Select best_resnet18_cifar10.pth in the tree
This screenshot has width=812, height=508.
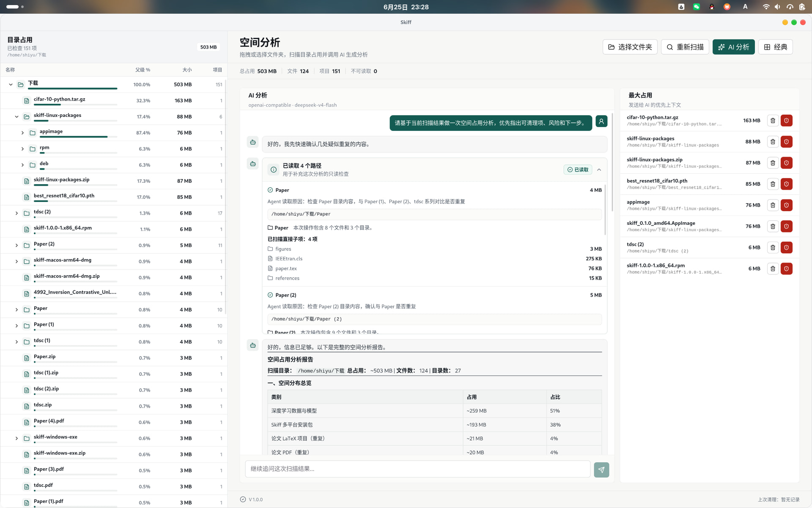pos(113,197)
